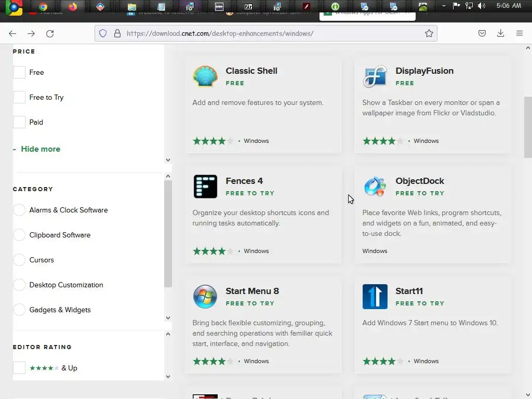Click the Start11 description text
Viewport: 532px width, 399px height.
click(430, 323)
